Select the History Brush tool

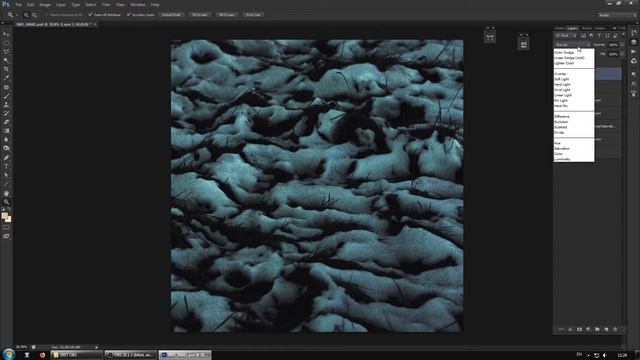tap(6, 113)
